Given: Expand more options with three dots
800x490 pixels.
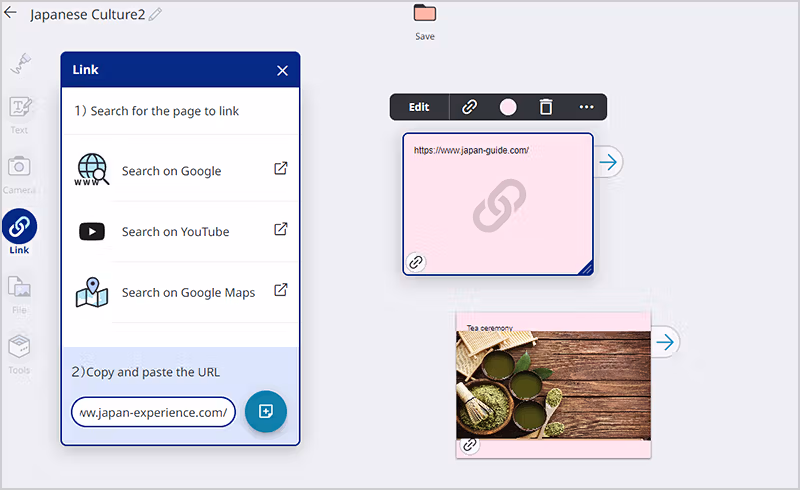Looking at the screenshot, I should pos(586,107).
